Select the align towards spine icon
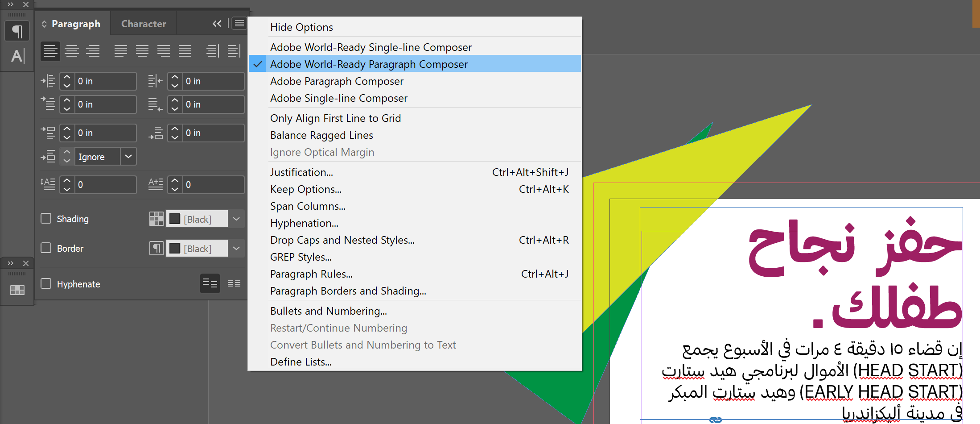980x424 pixels. point(213,51)
